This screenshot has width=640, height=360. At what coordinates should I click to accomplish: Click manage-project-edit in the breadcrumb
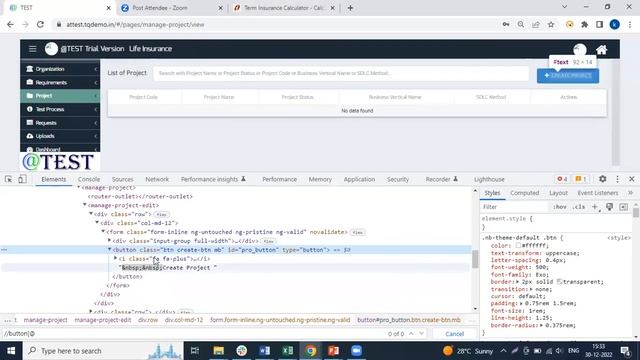103,320
